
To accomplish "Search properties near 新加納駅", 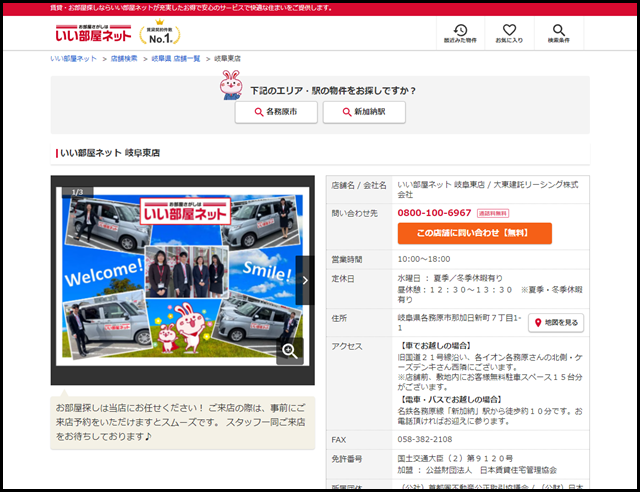I will pos(364,112).
